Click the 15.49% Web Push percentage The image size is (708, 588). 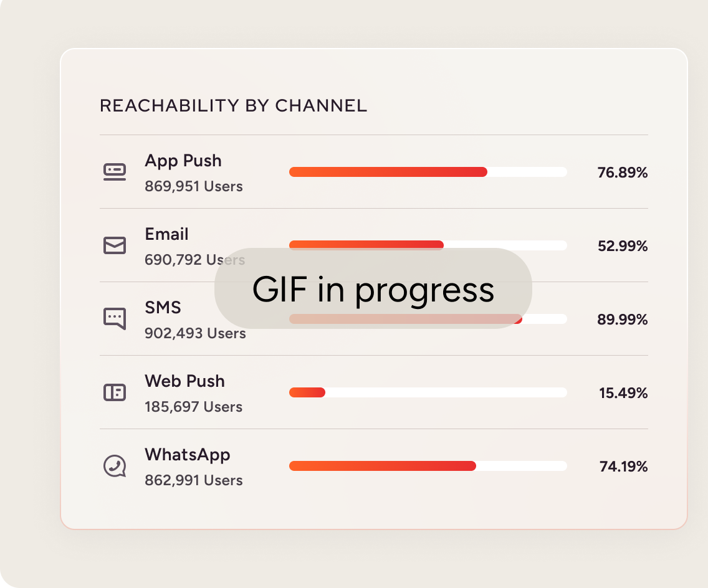[623, 393]
